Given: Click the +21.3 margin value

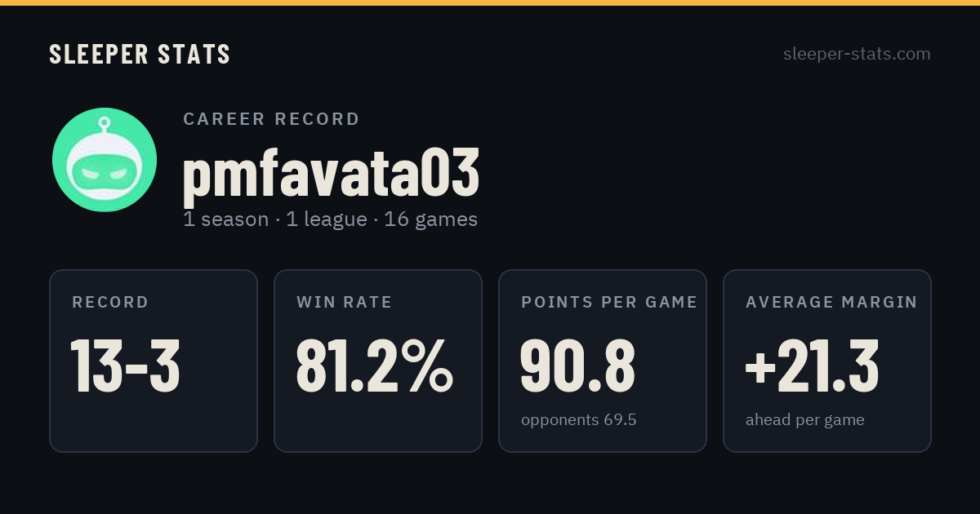Looking at the screenshot, I should [x=812, y=366].
